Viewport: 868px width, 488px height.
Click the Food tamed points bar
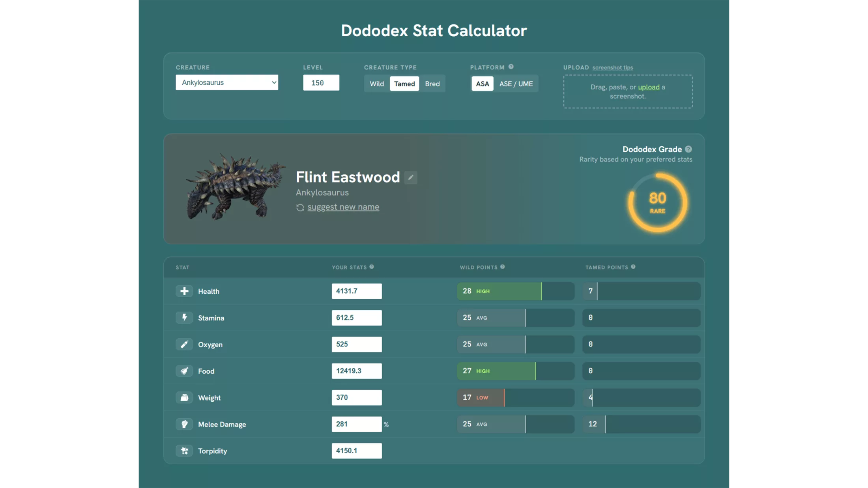point(642,371)
